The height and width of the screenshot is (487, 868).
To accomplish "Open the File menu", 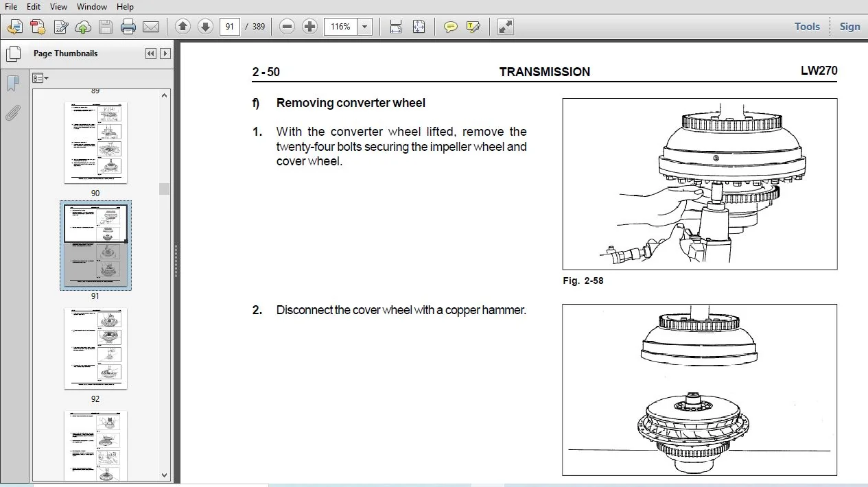I will pyautogui.click(x=11, y=6).
